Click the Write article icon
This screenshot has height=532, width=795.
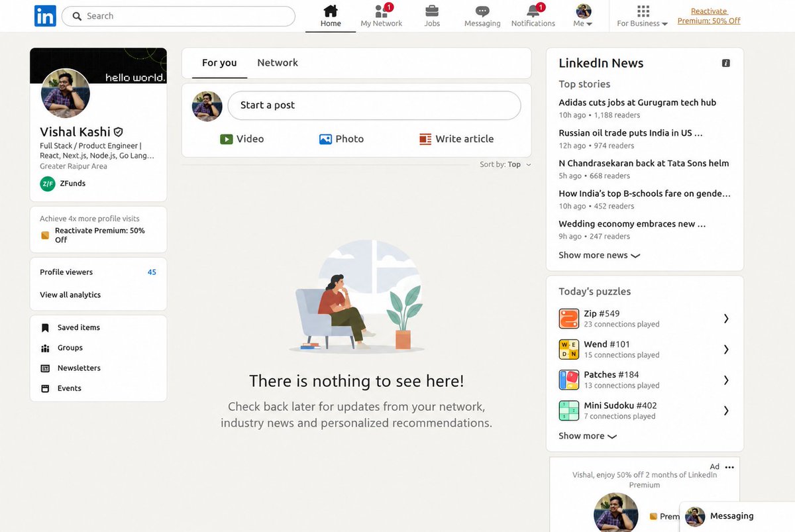(425, 139)
